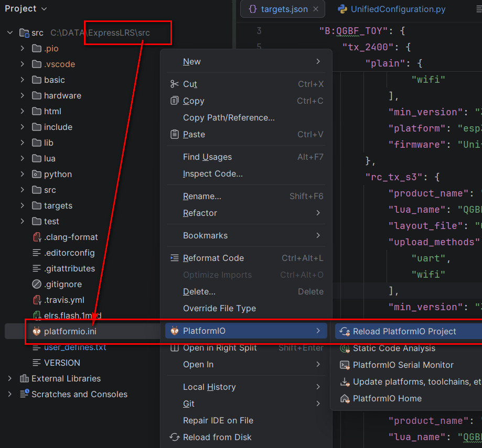Click the PlatformIO Home house icon
482x448 pixels.
pyautogui.click(x=345, y=398)
